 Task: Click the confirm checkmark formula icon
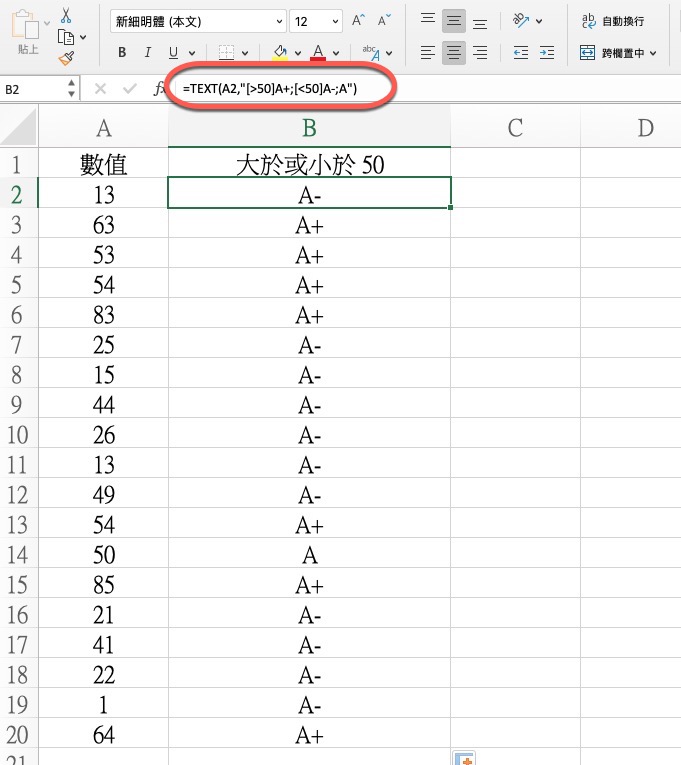(130, 89)
